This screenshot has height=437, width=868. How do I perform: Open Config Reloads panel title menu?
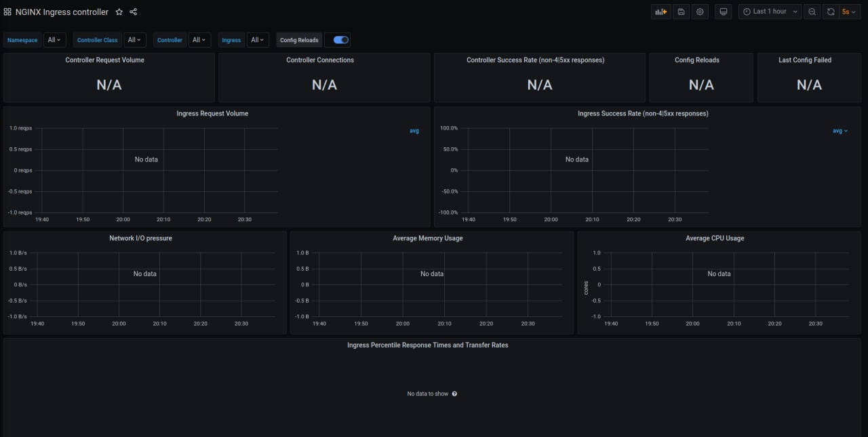(697, 60)
